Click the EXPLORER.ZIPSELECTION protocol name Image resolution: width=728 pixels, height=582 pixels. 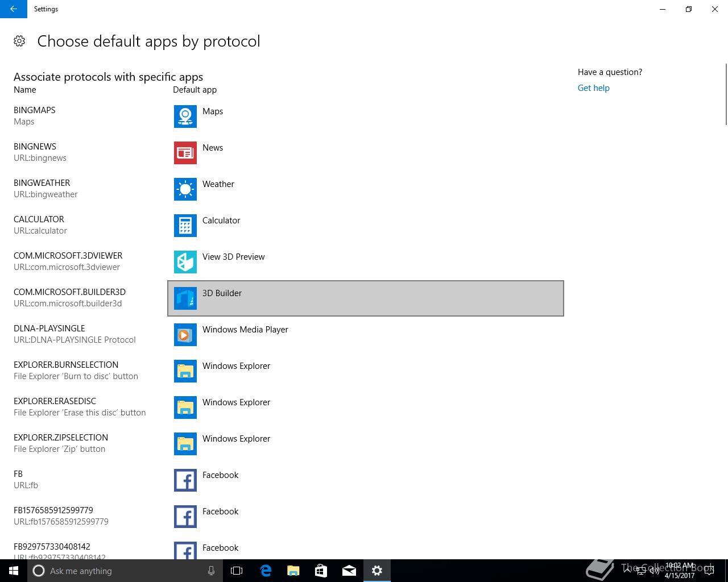click(61, 438)
